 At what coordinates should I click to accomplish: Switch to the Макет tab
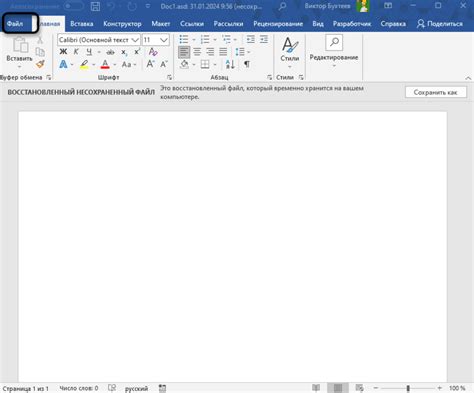point(161,24)
